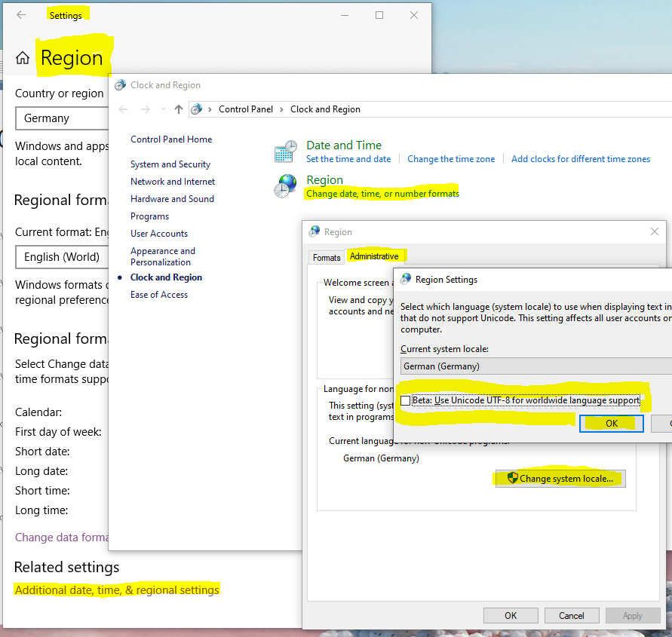The width and height of the screenshot is (672, 637).
Task: Click the back arrow in Control Panel navigation
Action: [123, 109]
